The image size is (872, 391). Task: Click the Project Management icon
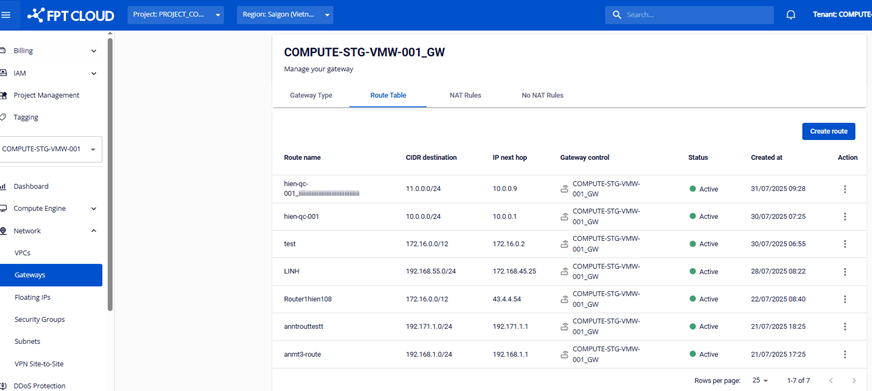(3, 95)
